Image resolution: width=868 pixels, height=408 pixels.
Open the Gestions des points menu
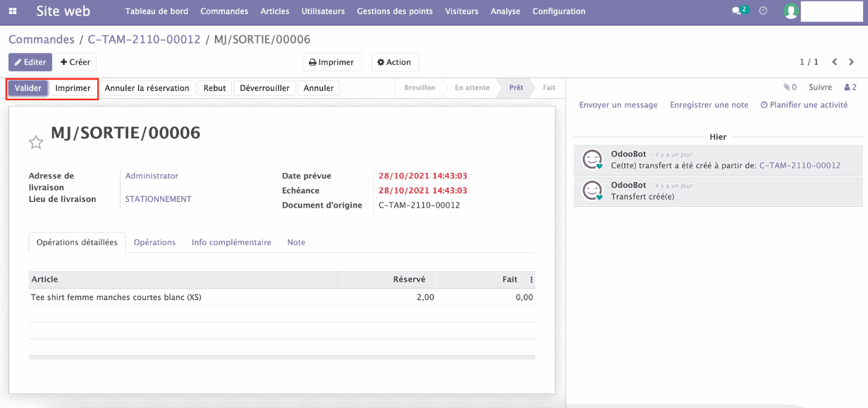(395, 11)
